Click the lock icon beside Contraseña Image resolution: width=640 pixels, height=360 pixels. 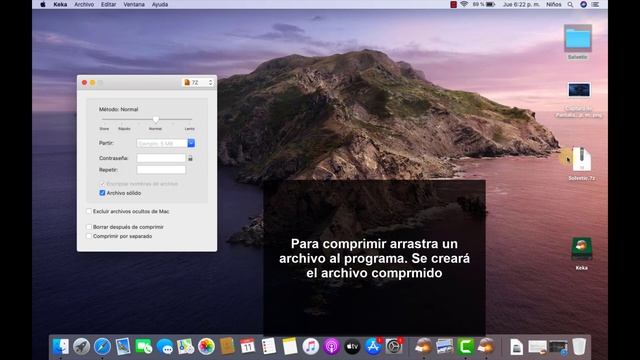tap(190, 158)
